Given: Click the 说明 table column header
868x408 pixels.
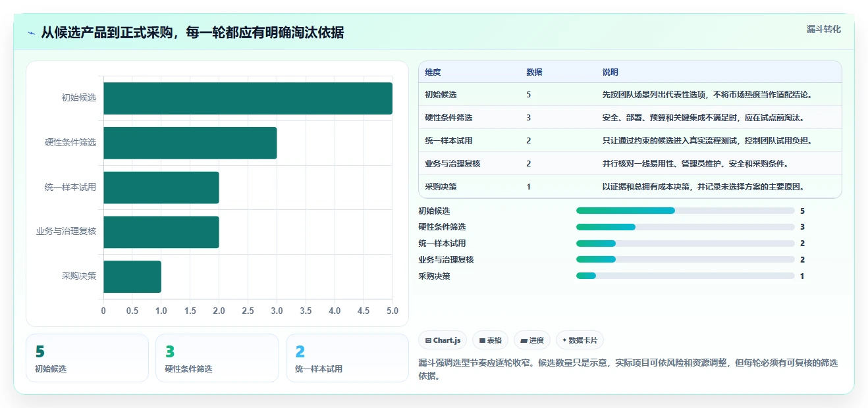Looking at the screenshot, I should [610, 72].
